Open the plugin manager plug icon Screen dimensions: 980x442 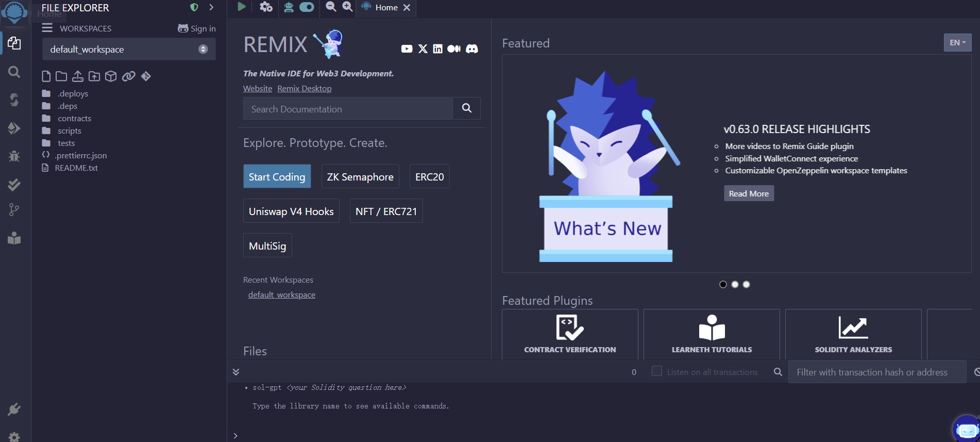coord(14,410)
